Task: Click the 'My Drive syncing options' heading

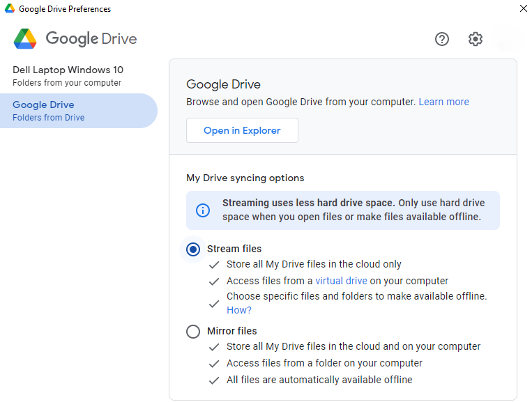Action: click(x=245, y=178)
